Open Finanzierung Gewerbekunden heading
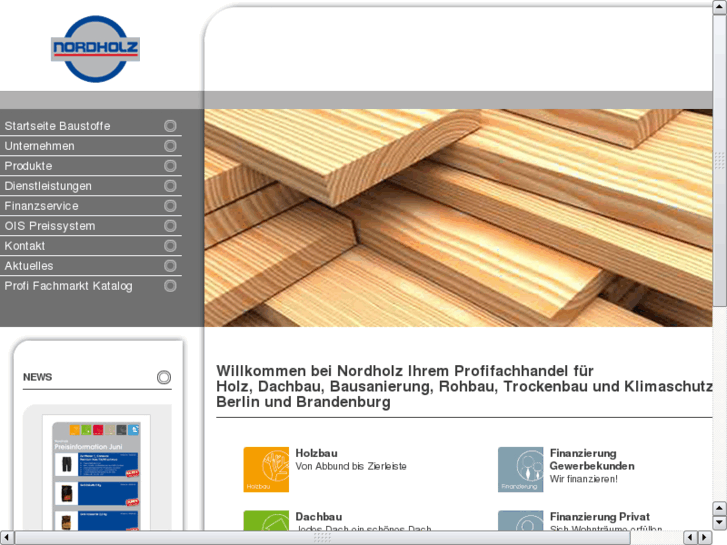The height and width of the screenshot is (545, 727). coord(592,460)
